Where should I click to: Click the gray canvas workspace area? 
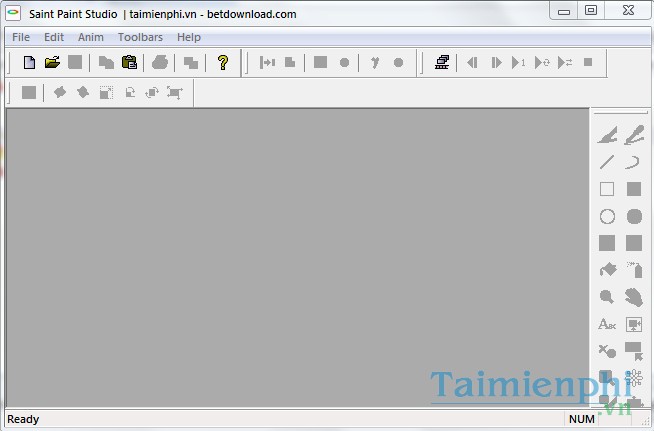(x=297, y=257)
